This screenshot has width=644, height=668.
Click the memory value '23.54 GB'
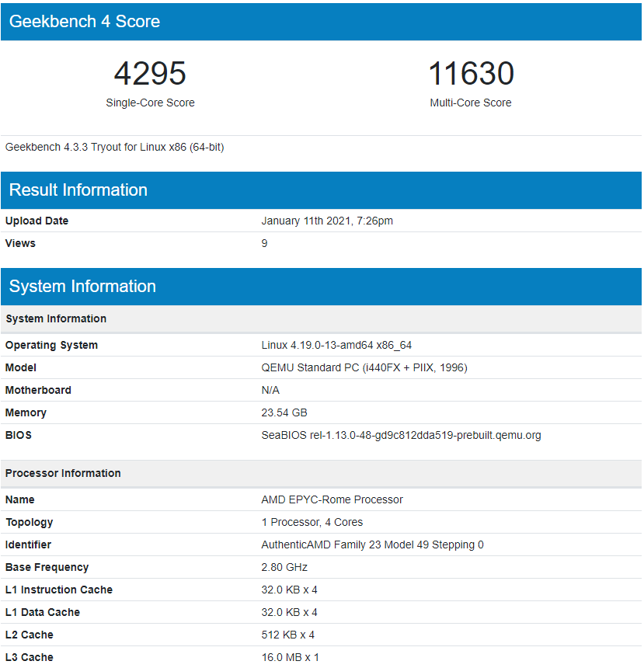(x=284, y=412)
